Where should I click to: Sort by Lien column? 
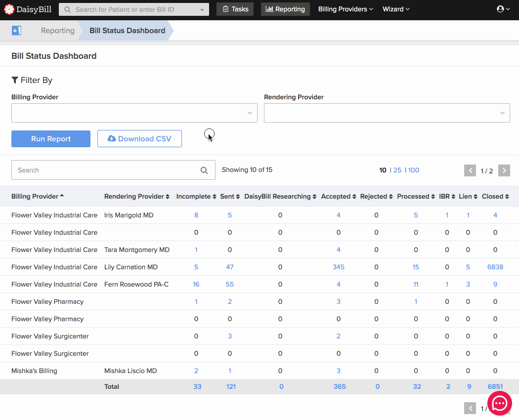click(468, 196)
